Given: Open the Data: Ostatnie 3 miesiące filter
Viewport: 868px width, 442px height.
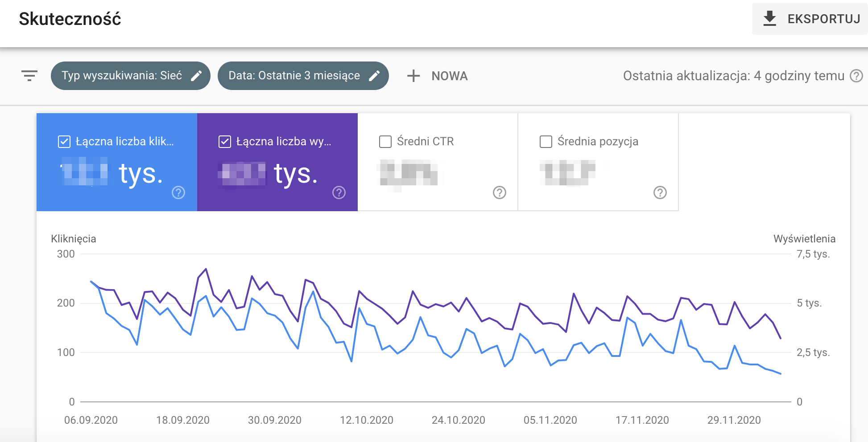Looking at the screenshot, I should point(294,76).
